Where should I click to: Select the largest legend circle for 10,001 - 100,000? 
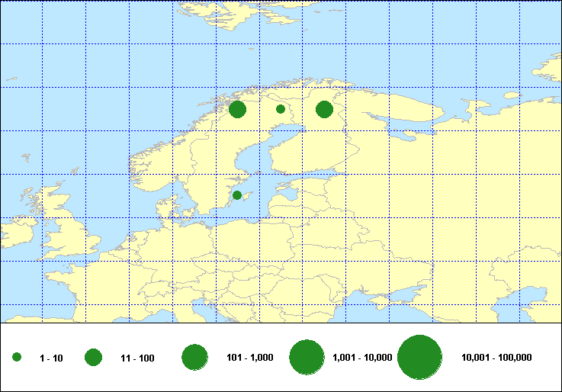click(x=420, y=358)
